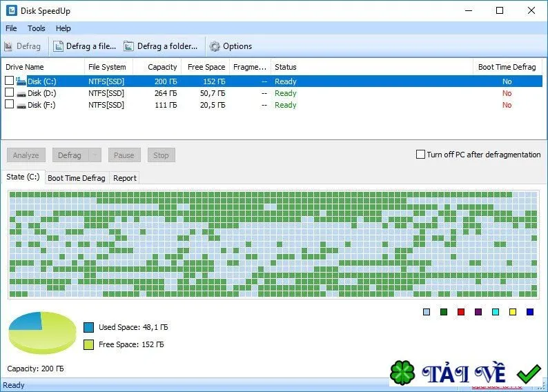Open the Tools menu
Viewport: 548px width, 392px height.
coord(37,28)
